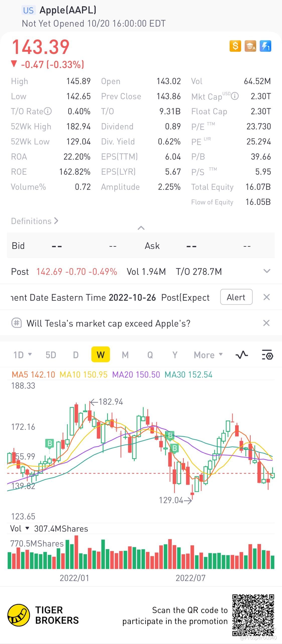This screenshot has width=282, height=644.
Task: Switch to the monthly M chart tab
Action: [x=125, y=355]
